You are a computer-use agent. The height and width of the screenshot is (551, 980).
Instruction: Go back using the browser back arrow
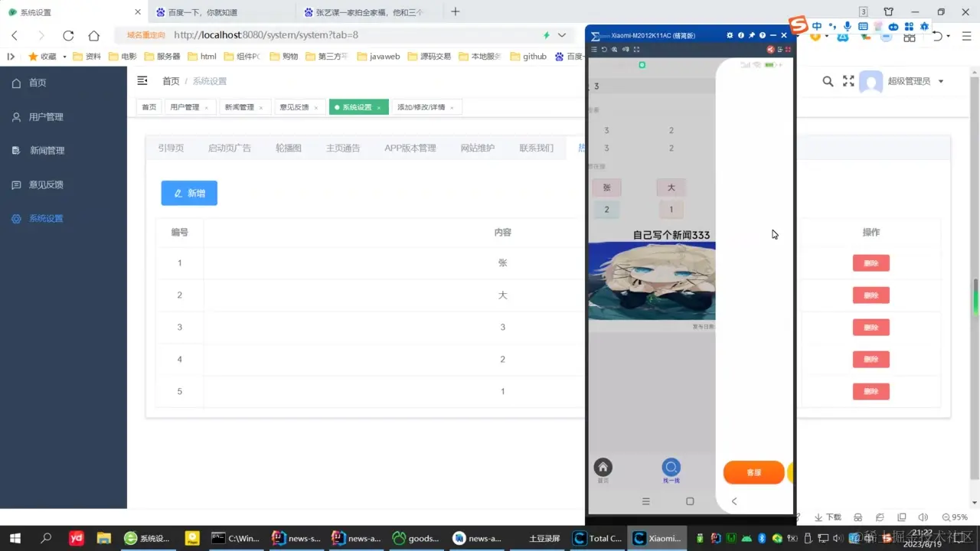[x=15, y=35]
